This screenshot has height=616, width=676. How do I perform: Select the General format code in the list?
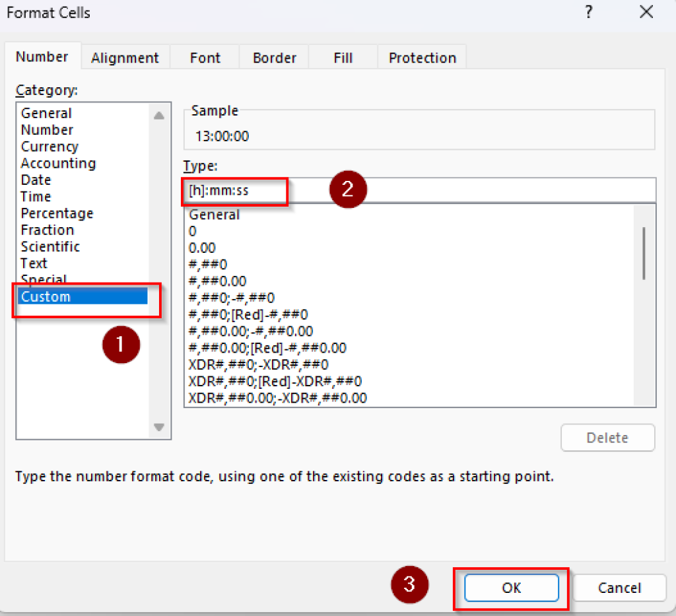(x=213, y=215)
